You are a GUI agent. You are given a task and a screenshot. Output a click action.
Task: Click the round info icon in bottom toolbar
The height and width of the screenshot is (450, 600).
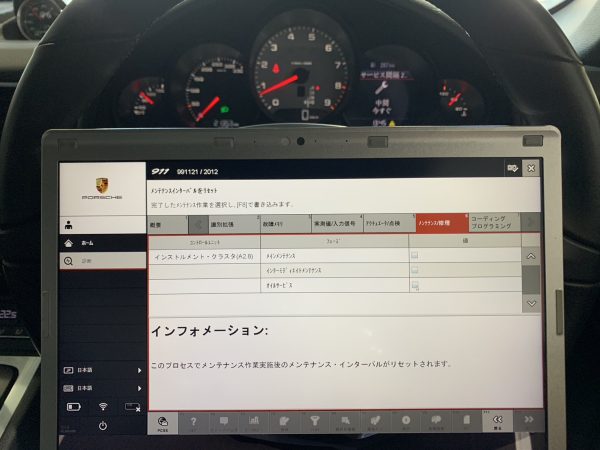(x=406, y=421)
